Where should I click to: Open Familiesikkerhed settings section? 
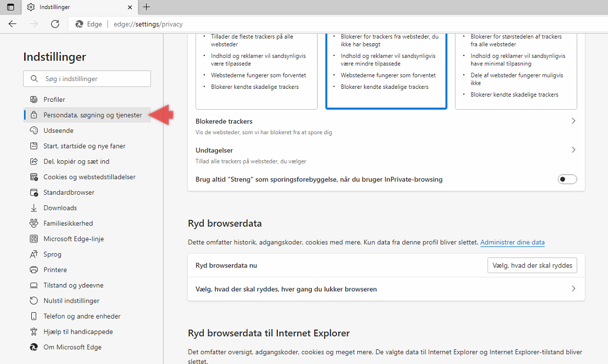87,224
